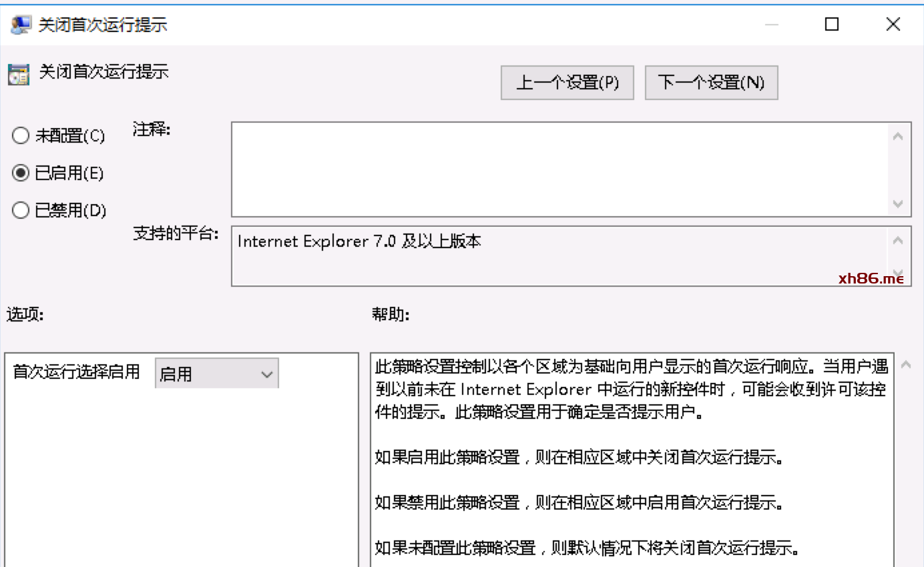Click scroll-down arrow in 支持的平台 box

[x=898, y=272]
